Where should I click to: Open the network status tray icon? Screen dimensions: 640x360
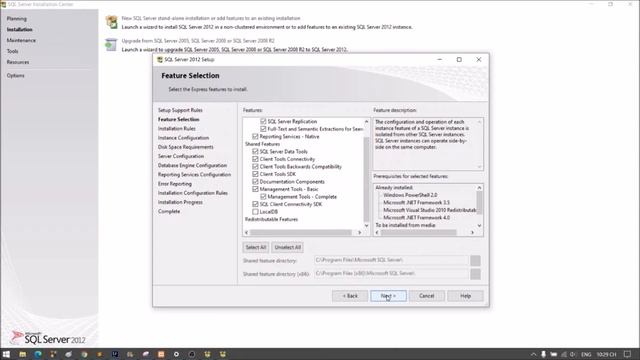[x=564, y=354]
